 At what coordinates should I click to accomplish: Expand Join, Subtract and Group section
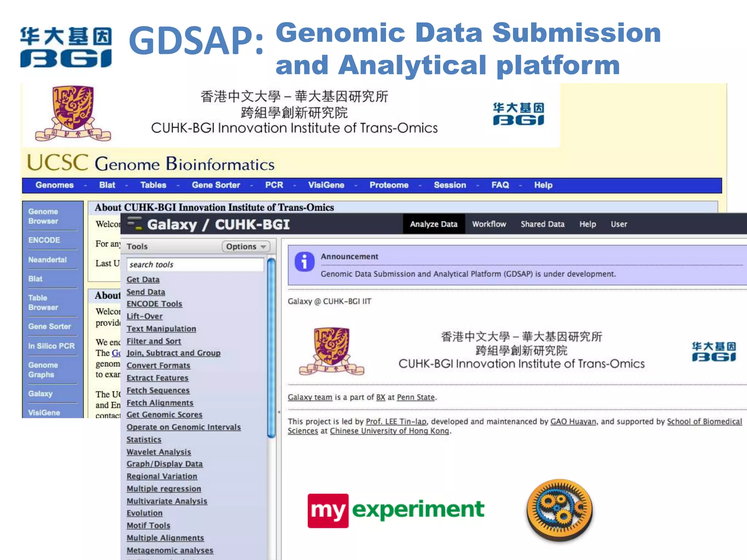tap(174, 353)
